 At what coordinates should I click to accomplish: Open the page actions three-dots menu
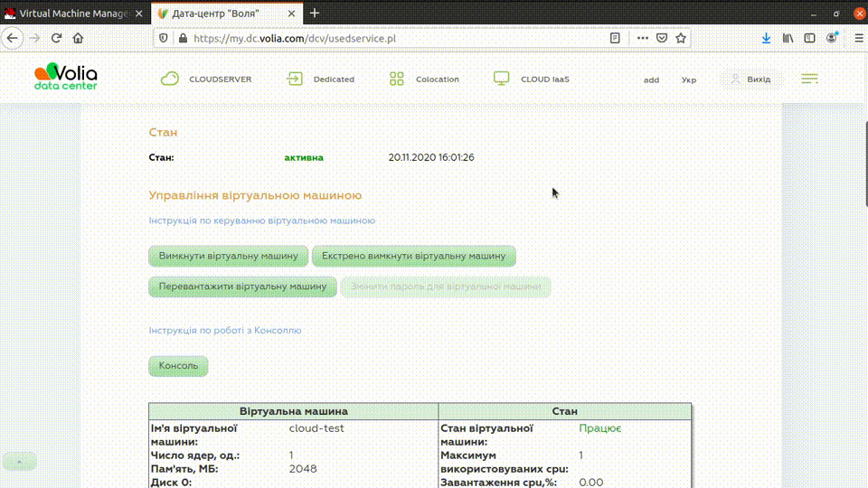642,39
